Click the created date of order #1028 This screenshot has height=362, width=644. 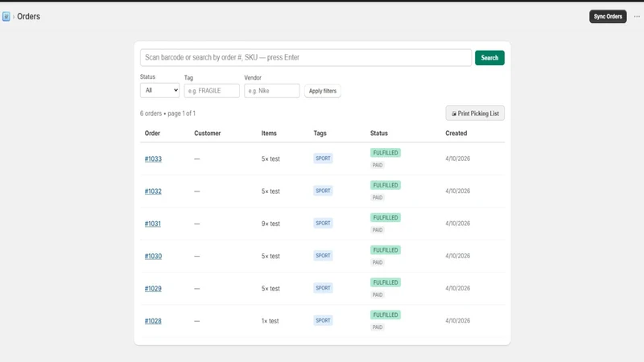[457, 320]
